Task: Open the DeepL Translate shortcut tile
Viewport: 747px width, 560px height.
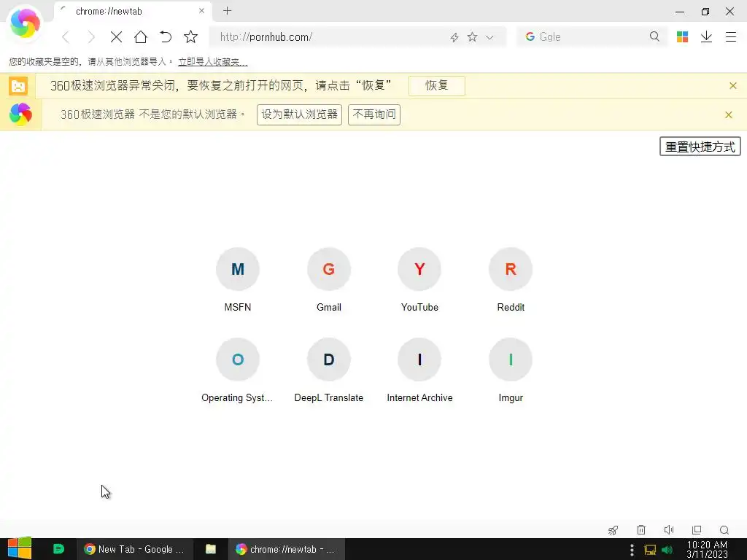Action: 329,370
